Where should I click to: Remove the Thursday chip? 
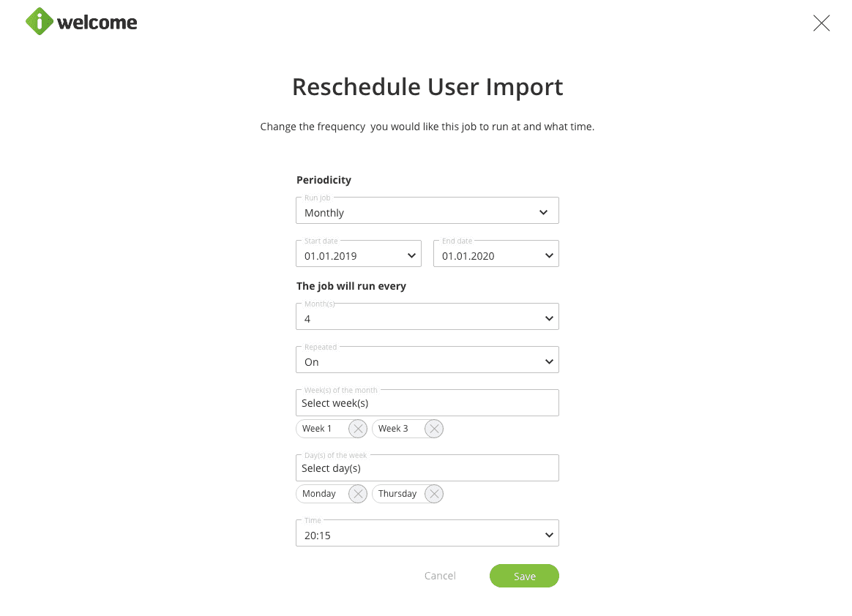[433, 494]
